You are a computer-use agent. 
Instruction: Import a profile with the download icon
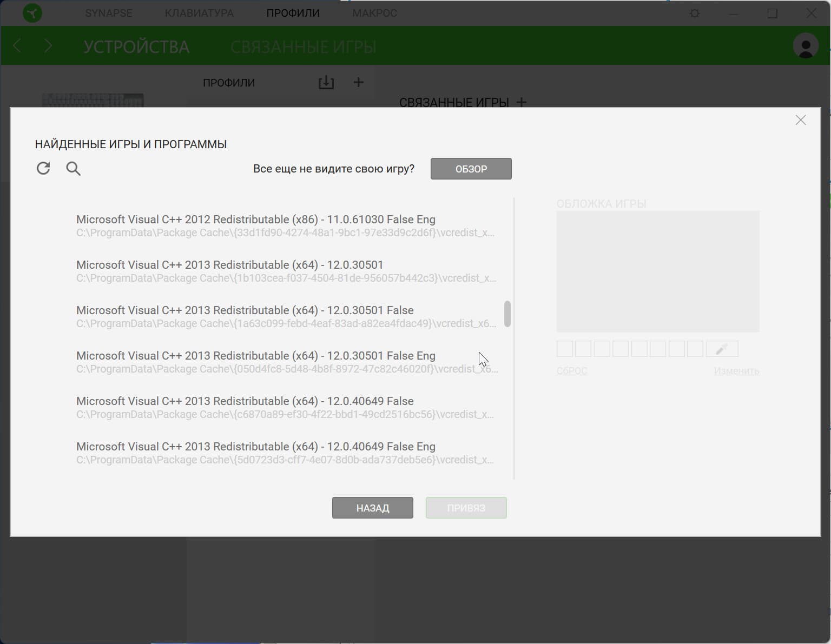click(326, 82)
